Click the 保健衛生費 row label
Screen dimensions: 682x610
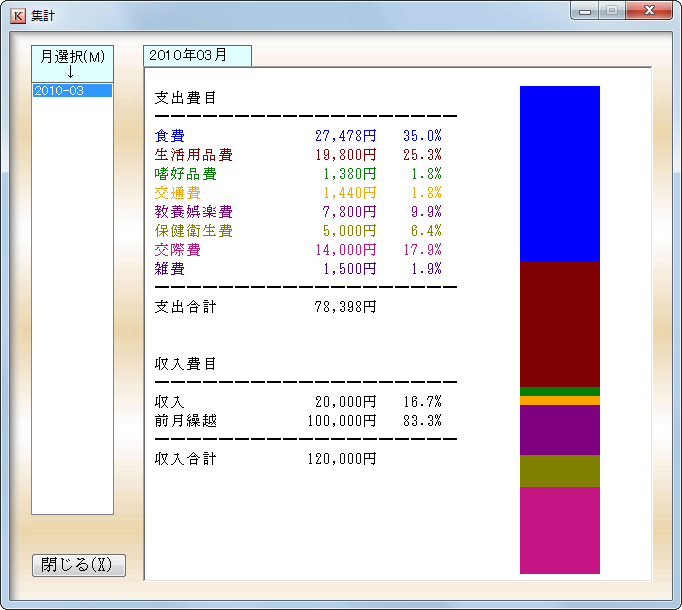click(x=194, y=231)
